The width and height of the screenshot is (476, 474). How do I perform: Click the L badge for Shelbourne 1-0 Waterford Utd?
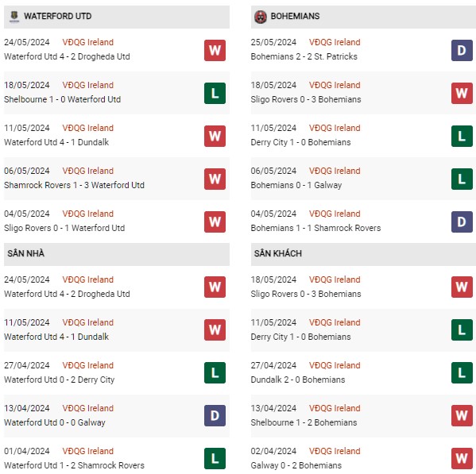(215, 93)
